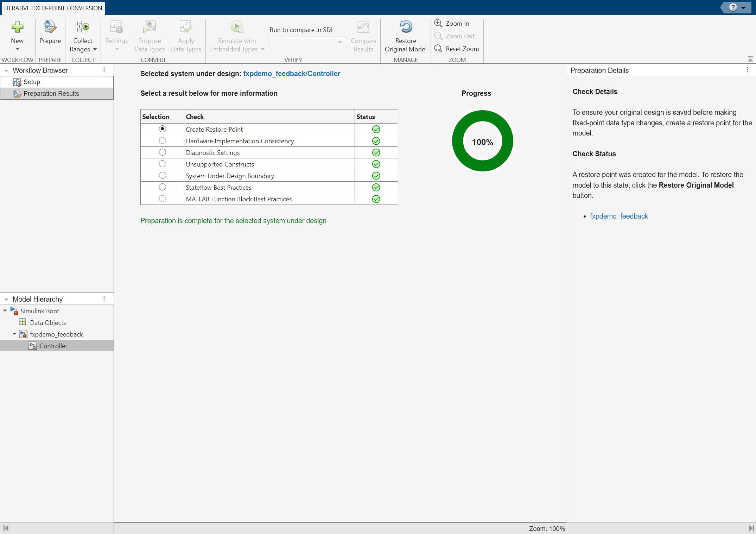The image size is (756, 534).
Task: Select the Hardware Implementation Consistency radio button
Action: [x=162, y=140]
